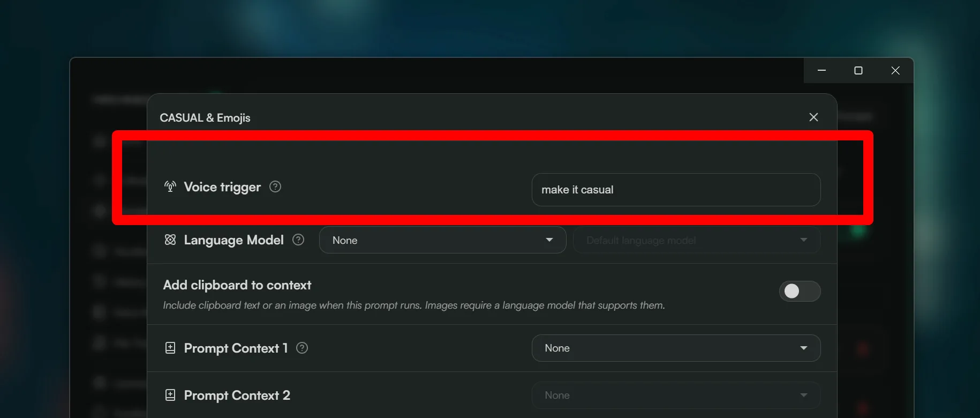Viewport: 980px width, 418px height.
Task: Close the CASUAL & Emojis dialog
Action: pos(813,117)
